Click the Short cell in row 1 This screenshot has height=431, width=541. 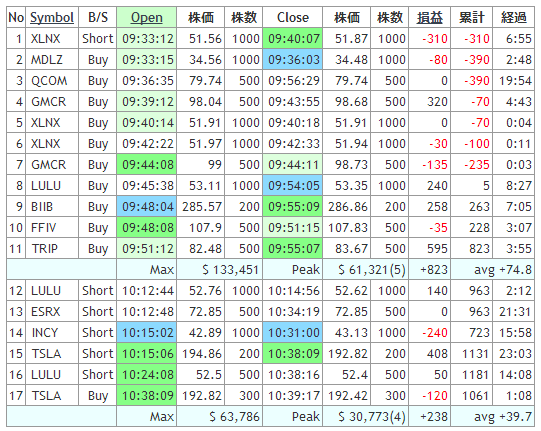pos(98,39)
